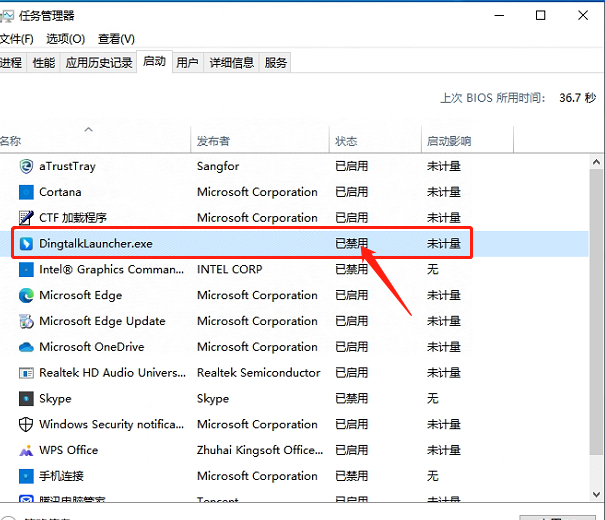Select the 启动 tab
This screenshot has height=520, width=605.
point(154,61)
